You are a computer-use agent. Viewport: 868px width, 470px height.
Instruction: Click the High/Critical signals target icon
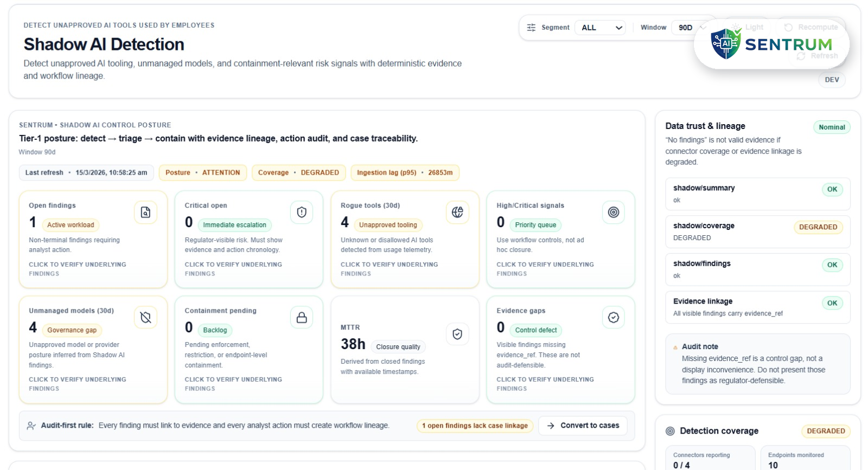(x=613, y=213)
